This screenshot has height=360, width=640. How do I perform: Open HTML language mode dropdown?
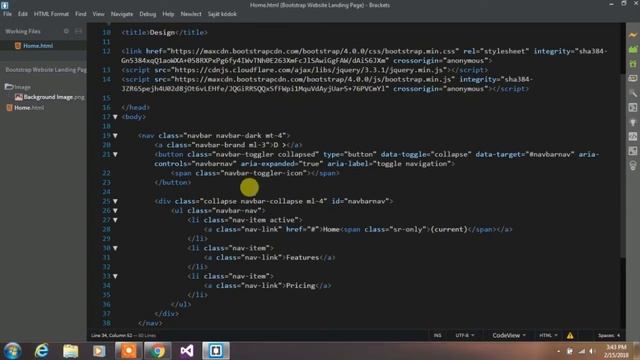coord(548,336)
